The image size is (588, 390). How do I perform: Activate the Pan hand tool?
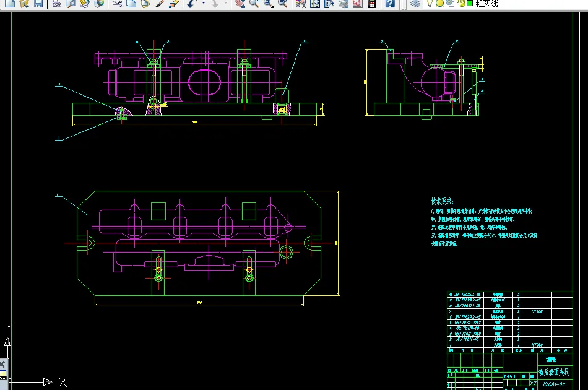240,3
